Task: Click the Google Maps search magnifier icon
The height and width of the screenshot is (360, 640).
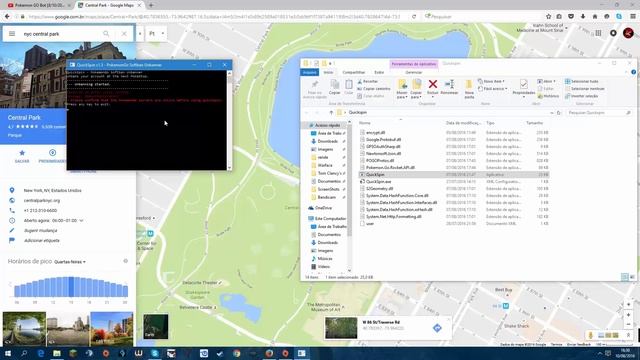Action: click(x=106, y=33)
